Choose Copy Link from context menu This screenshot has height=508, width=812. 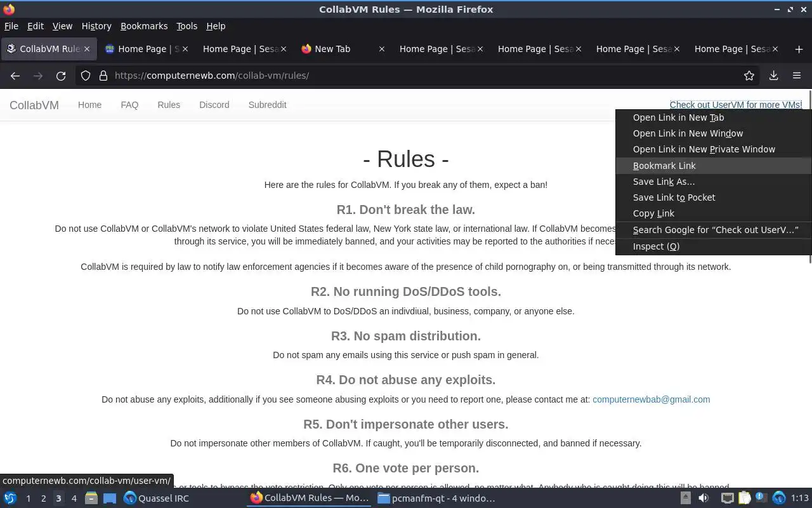713,213
